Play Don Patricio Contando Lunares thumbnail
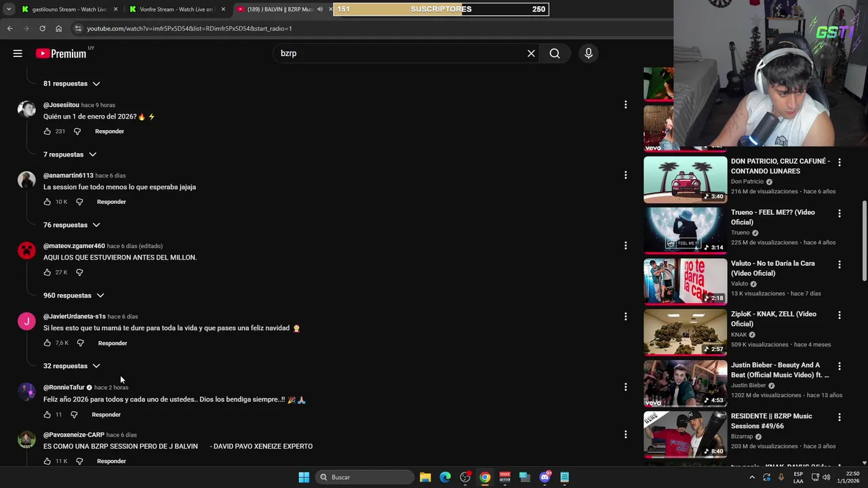 [685, 180]
